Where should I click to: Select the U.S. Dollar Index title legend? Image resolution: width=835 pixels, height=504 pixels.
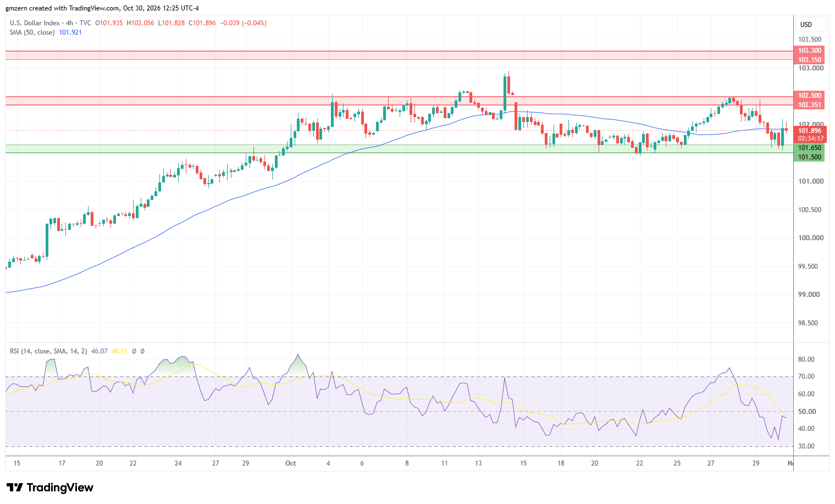[x=51, y=23]
